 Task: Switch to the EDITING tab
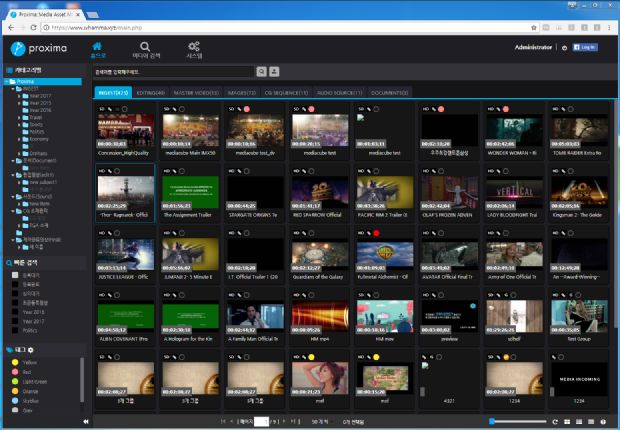click(151, 93)
